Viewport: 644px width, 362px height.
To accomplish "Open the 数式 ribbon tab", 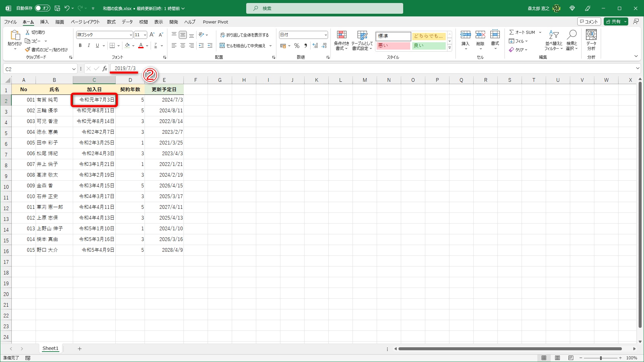I will tap(111, 22).
